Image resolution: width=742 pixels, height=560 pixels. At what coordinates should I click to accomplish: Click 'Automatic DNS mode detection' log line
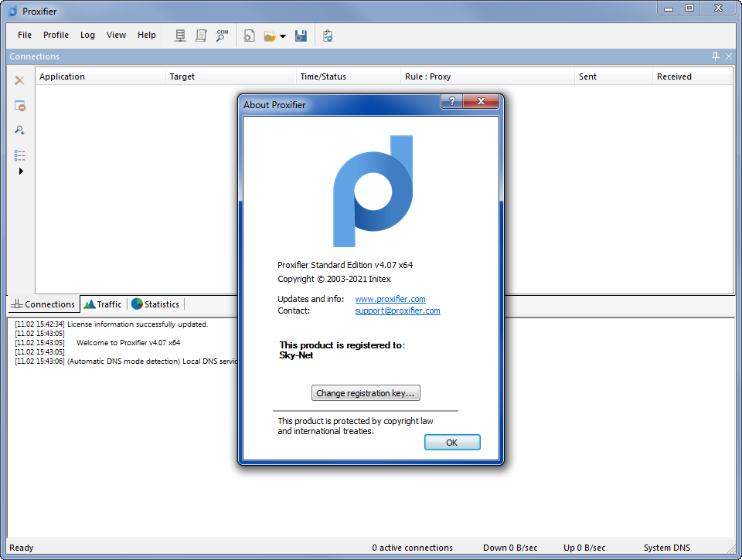coord(126,361)
